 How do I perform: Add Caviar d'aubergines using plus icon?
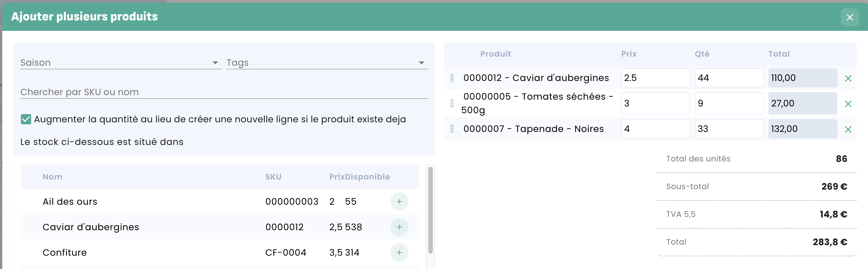(399, 227)
